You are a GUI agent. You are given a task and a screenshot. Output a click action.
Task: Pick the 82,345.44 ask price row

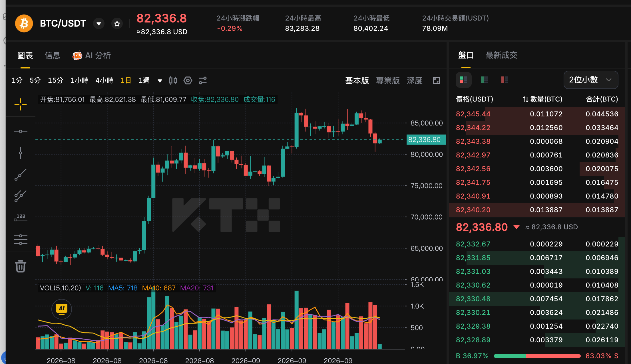coord(537,114)
